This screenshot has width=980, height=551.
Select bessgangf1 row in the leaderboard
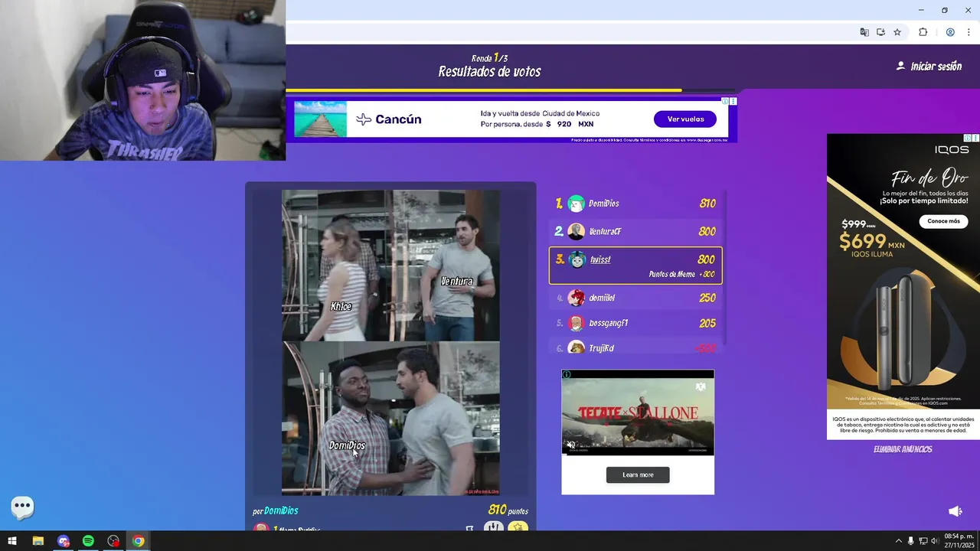click(636, 324)
